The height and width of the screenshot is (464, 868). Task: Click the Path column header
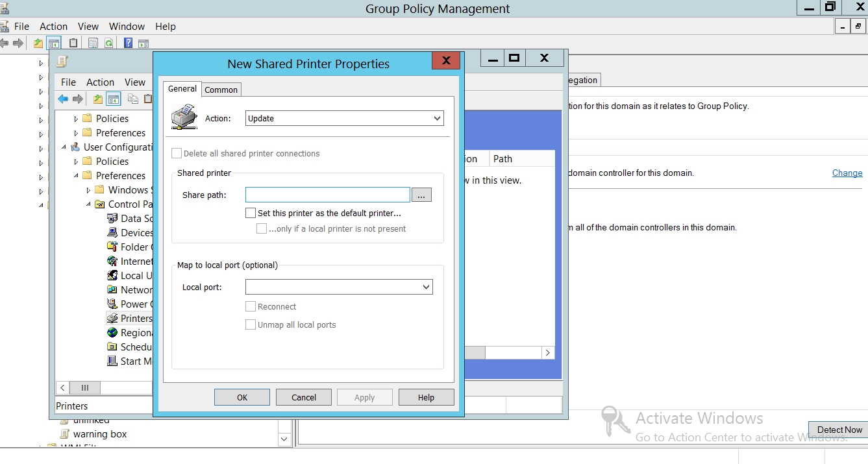tap(521, 158)
